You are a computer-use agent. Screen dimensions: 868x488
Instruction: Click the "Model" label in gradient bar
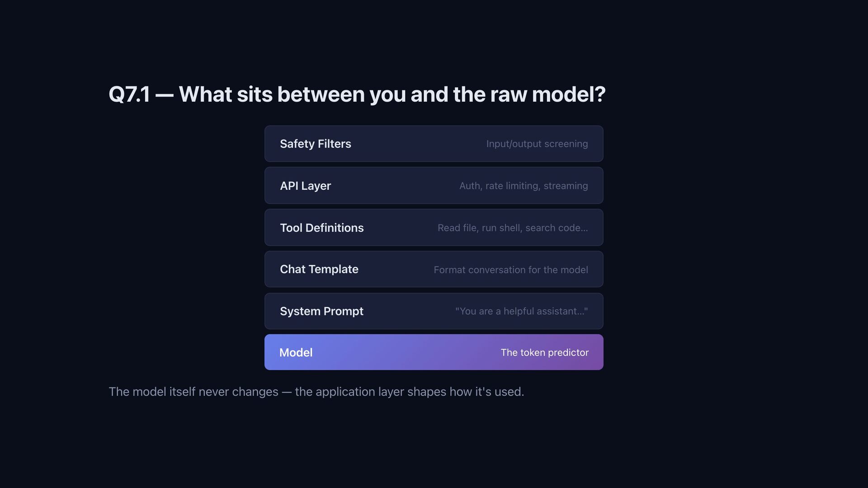coord(296,352)
